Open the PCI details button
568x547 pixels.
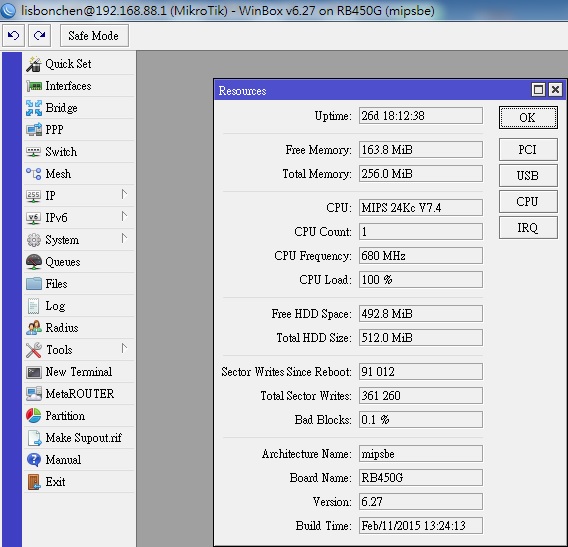528,150
